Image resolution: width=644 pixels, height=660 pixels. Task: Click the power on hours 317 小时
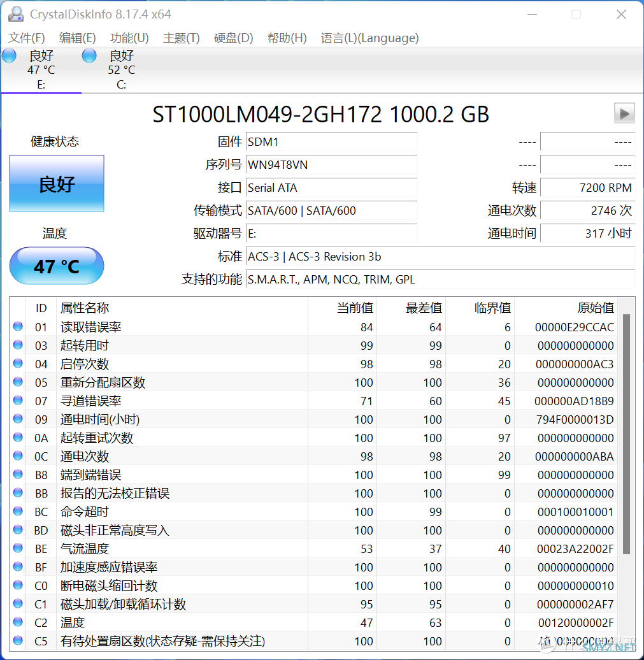tap(587, 233)
